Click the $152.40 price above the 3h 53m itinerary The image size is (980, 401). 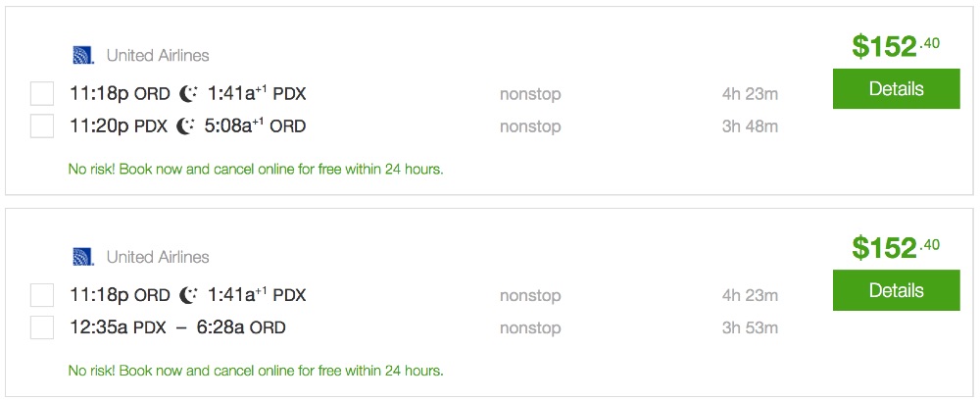pos(895,247)
